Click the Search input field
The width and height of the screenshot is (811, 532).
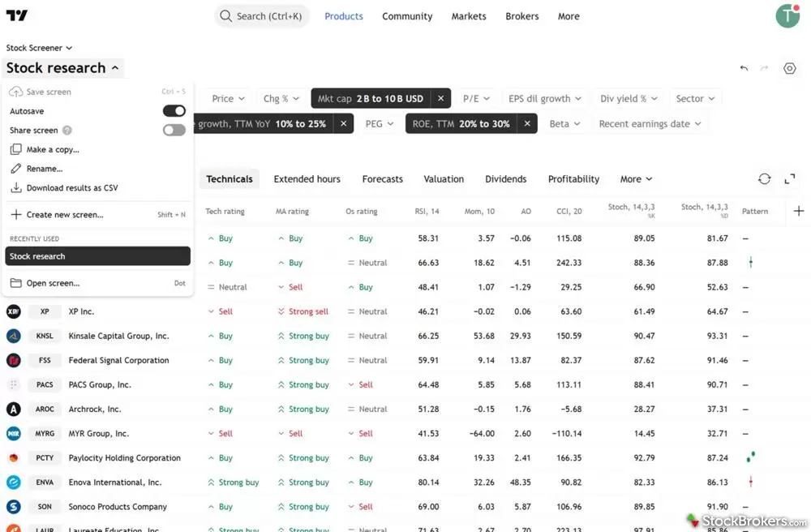(x=262, y=16)
